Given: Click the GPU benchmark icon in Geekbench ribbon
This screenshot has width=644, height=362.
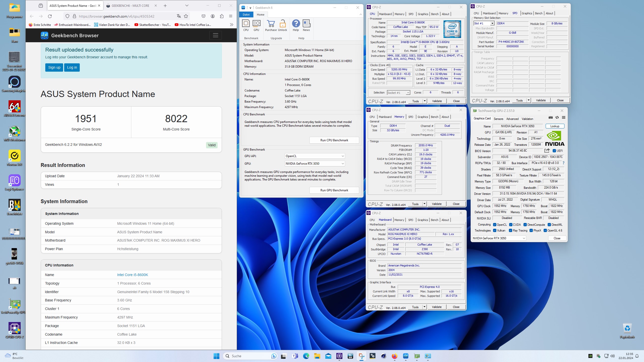Looking at the screenshot, I should 256,25.
